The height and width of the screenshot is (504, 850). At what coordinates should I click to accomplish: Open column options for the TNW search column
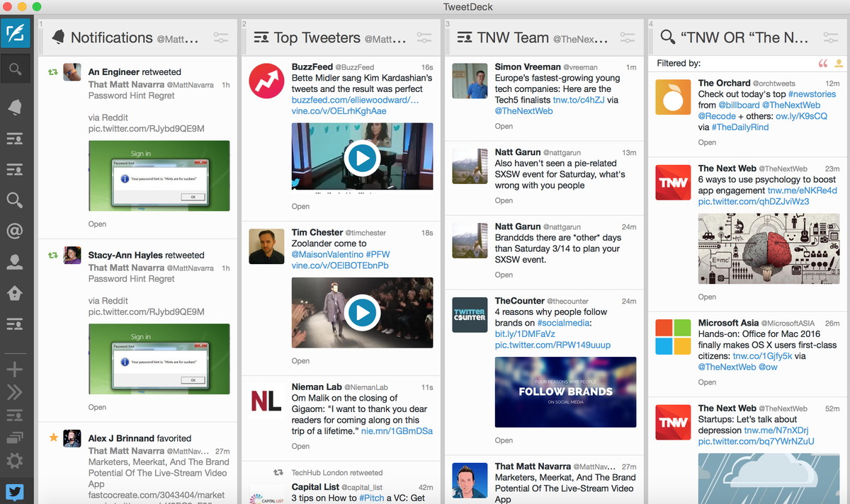click(x=831, y=38)
